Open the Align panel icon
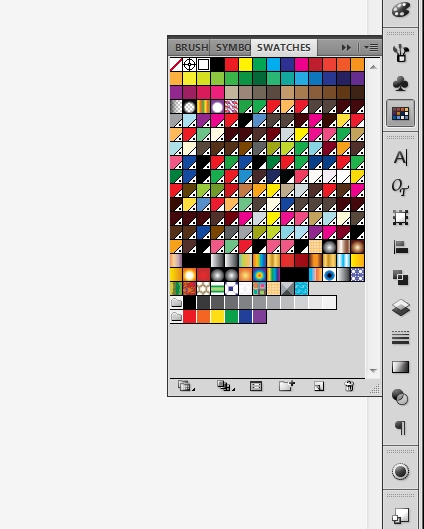 (x=400, y=248)
